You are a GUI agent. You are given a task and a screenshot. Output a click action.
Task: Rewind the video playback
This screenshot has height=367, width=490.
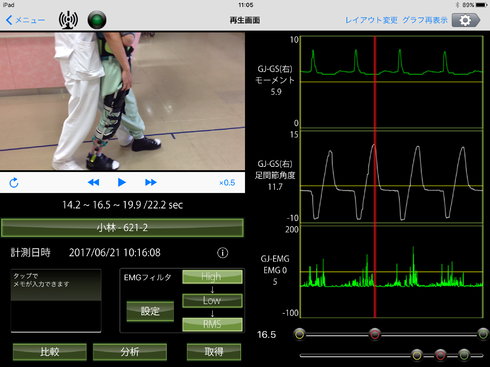click(x=93, y=182)
